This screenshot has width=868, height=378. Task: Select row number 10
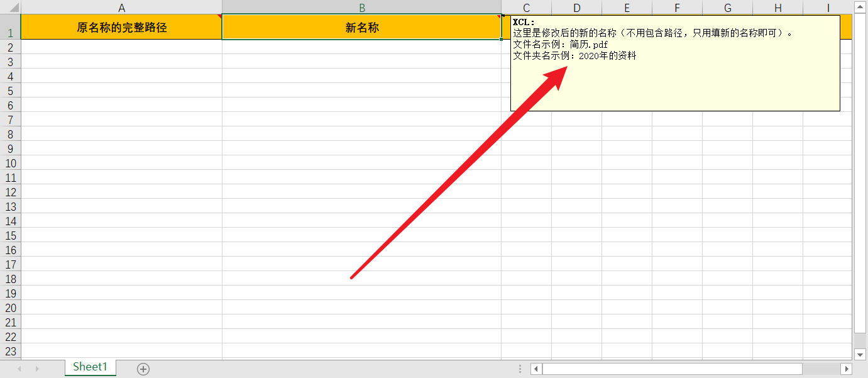pyautogui.click(x=9, y=163)
